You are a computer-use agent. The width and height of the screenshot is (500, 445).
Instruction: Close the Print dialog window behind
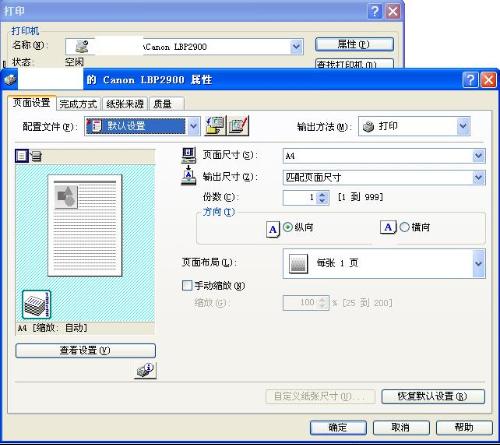click(393, 11)
